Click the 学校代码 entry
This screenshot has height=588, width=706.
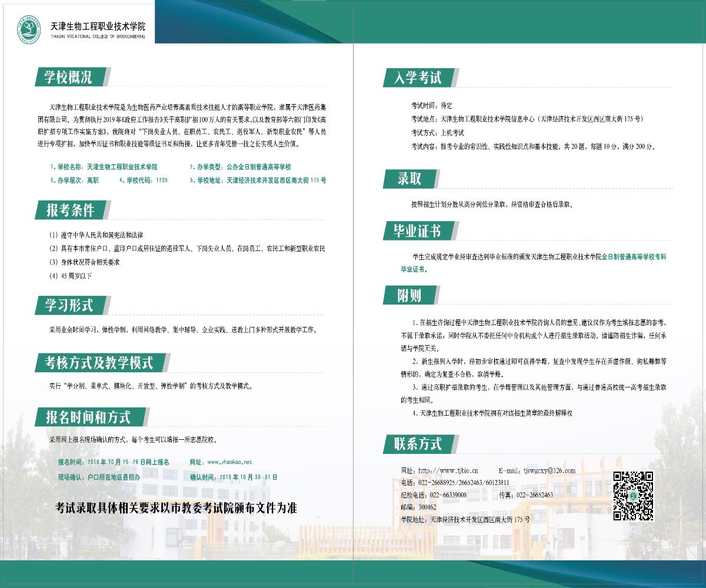click(144, 181)
